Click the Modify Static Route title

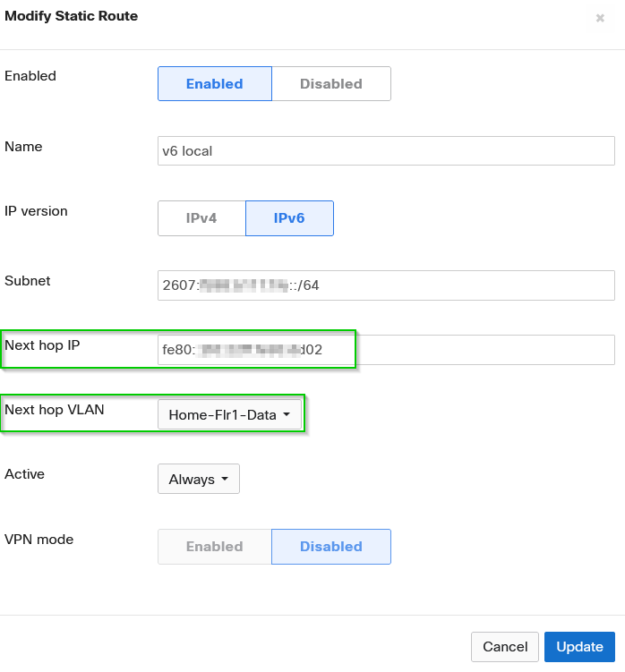pyautogui.click(x=72, y=16)
